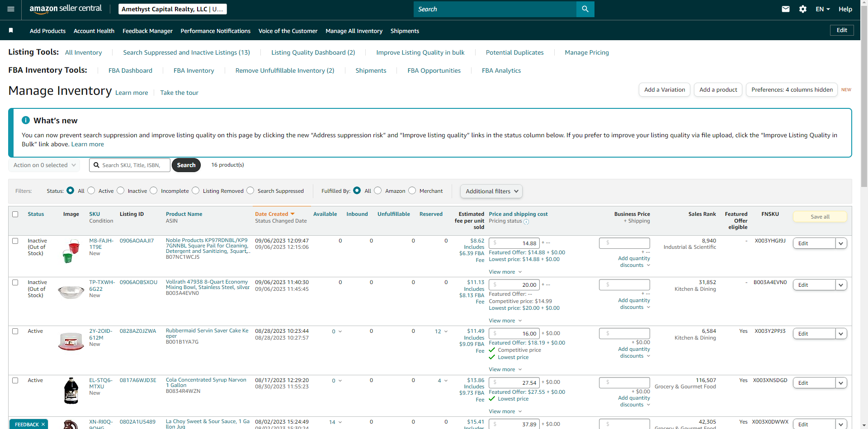Select the Incomplete status filter
868x429 pixels.
(x=154, y=191)
